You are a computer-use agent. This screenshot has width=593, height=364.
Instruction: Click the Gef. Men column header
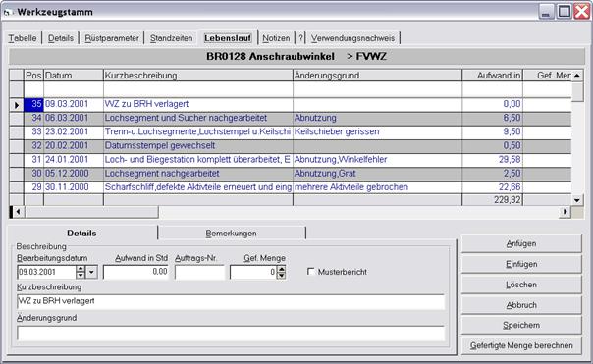click(547, 76)
